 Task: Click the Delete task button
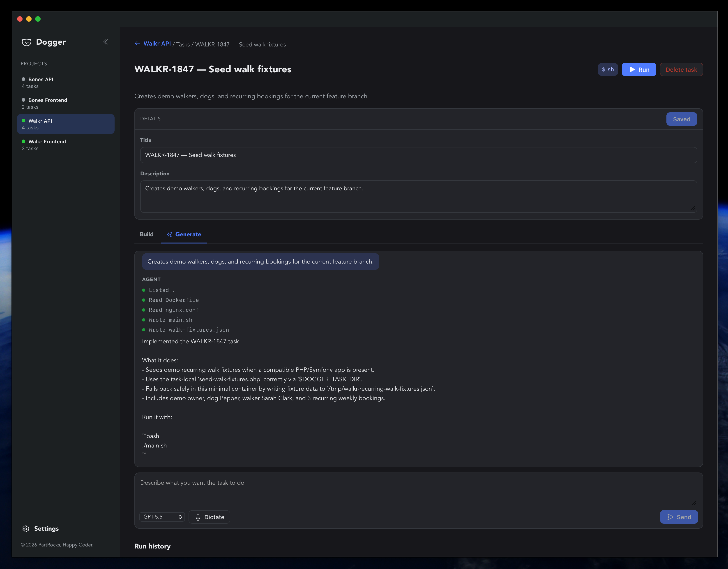tap(681, 69)
